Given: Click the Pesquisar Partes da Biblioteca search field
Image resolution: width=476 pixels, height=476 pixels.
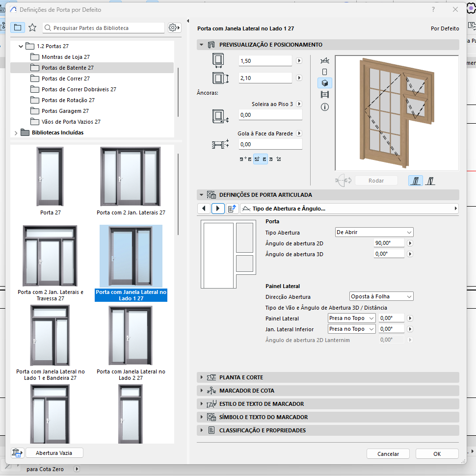Looking at the screenshot, I should pyautogui.click(x=104, y=28).
